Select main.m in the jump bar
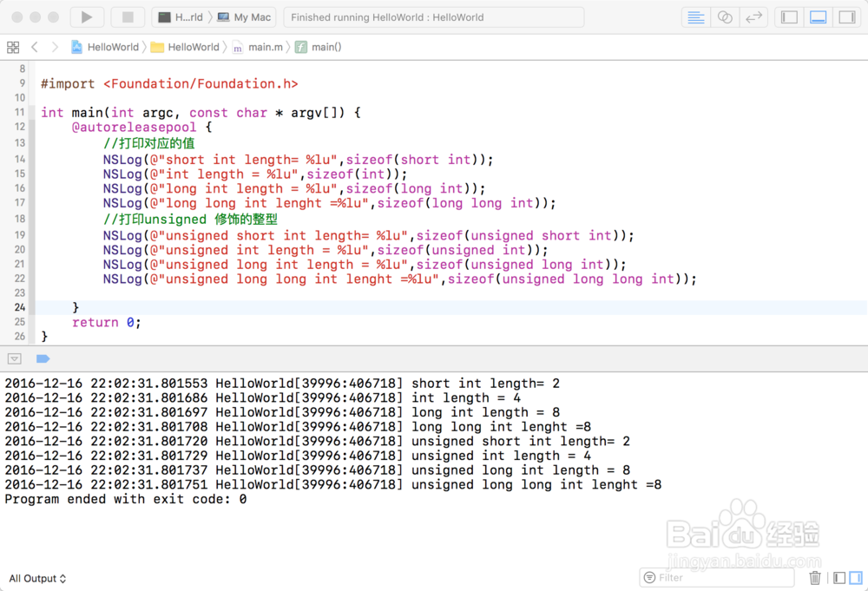 (x=258, y=47)
